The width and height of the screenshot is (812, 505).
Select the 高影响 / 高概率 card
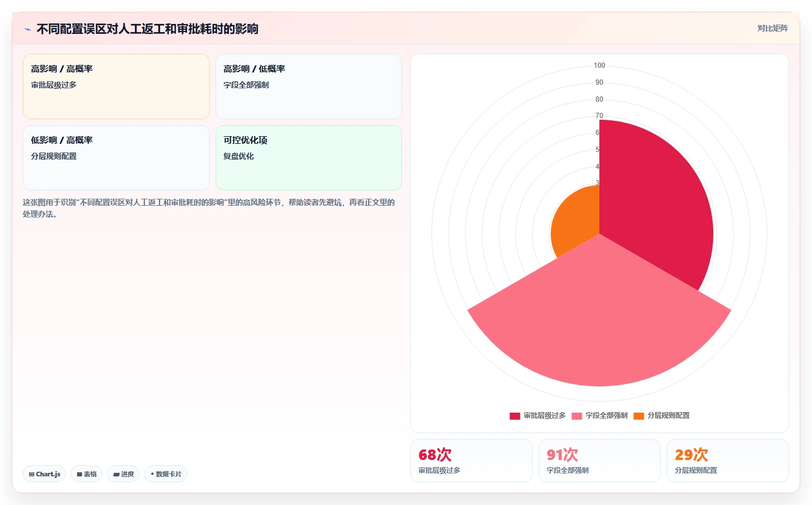tap(116, 87)
